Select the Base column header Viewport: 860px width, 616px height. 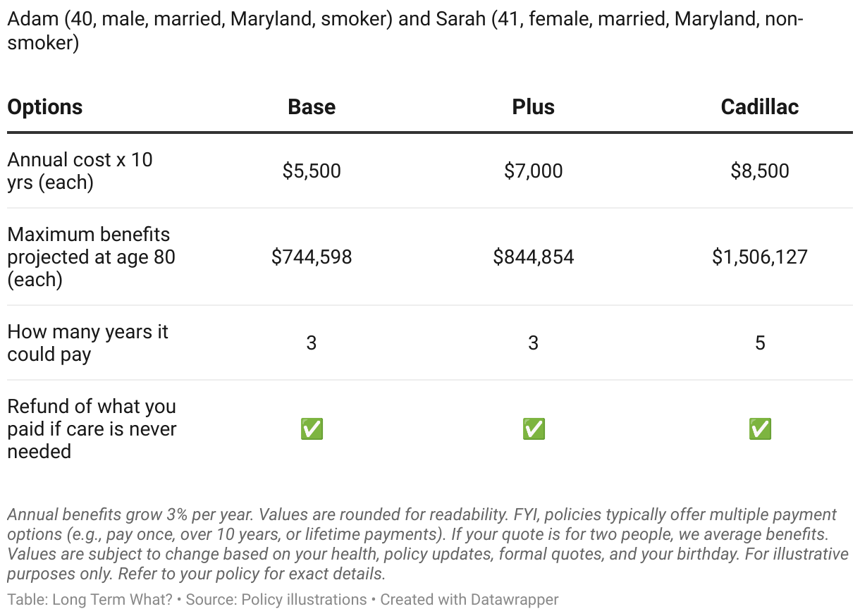coord(312,107)
